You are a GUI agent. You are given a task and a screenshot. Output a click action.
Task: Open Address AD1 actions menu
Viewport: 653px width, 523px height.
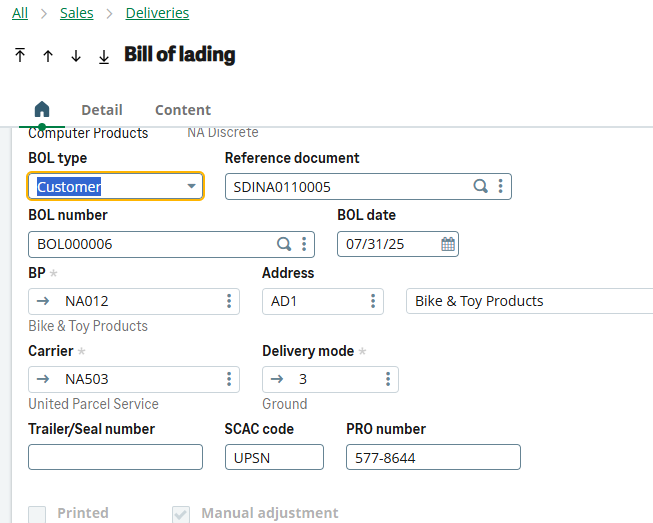tap(373, 301)
